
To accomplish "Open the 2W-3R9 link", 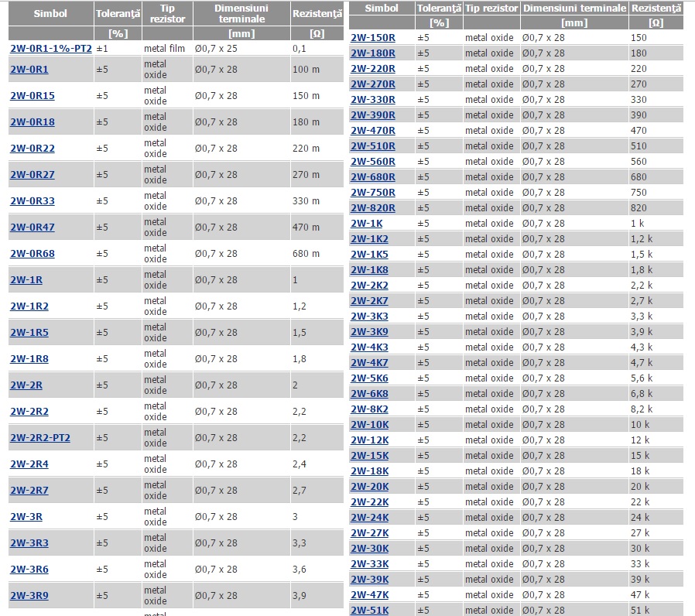I will [29, 596].
